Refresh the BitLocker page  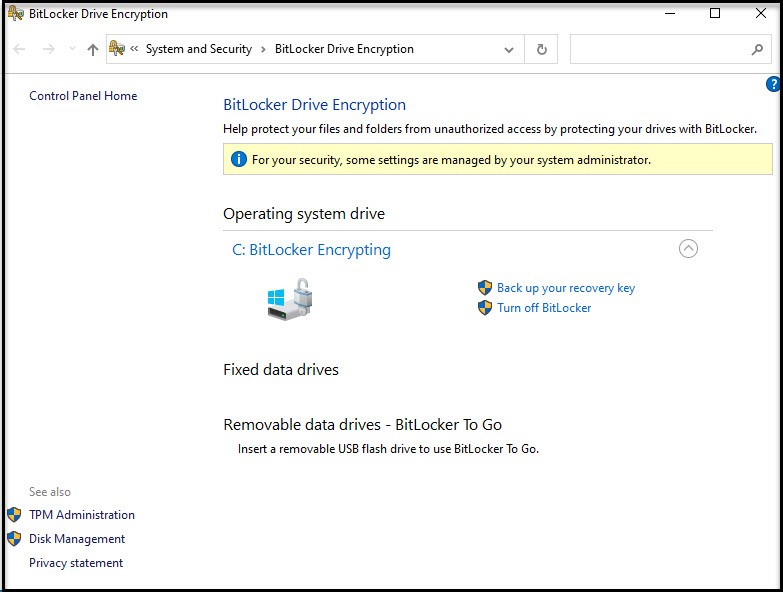541,49
